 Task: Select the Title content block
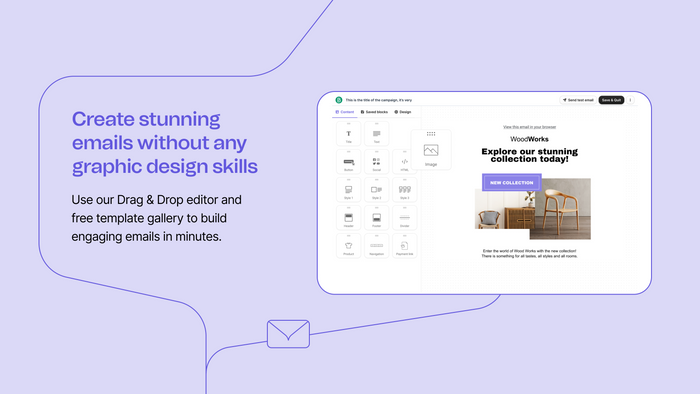[x=349, y=134]
